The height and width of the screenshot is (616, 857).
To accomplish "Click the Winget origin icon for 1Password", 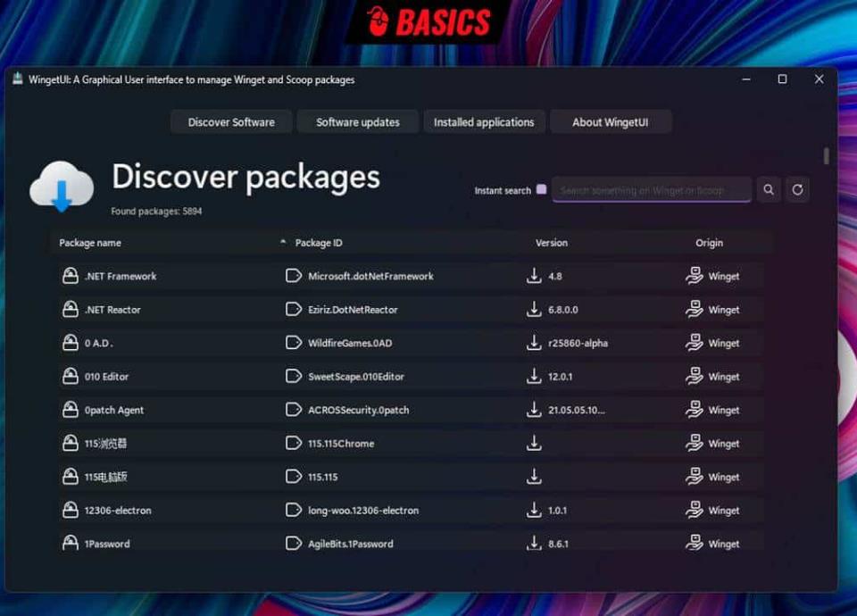I will [x=694, y=543].
